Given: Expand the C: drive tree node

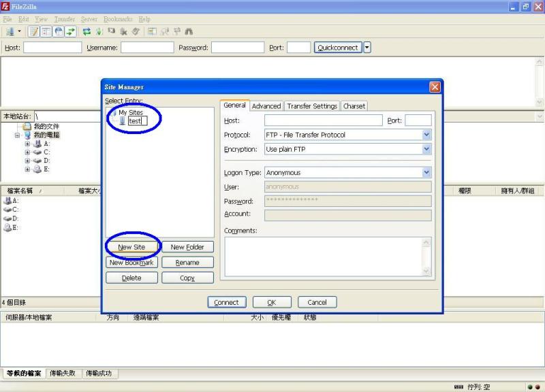Looking at the screenshot, I should (27, 152).
